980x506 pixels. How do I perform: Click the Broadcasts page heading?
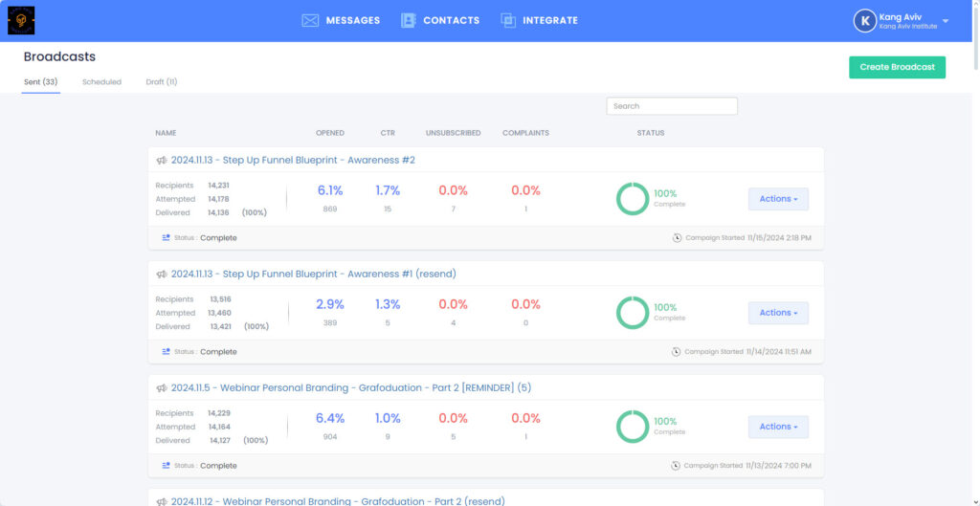[59, 56]
